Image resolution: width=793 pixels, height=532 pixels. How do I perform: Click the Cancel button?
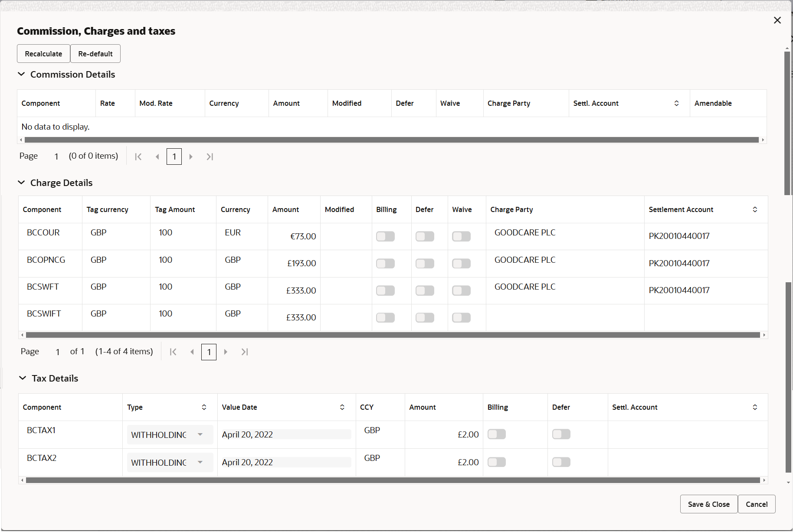757,504
